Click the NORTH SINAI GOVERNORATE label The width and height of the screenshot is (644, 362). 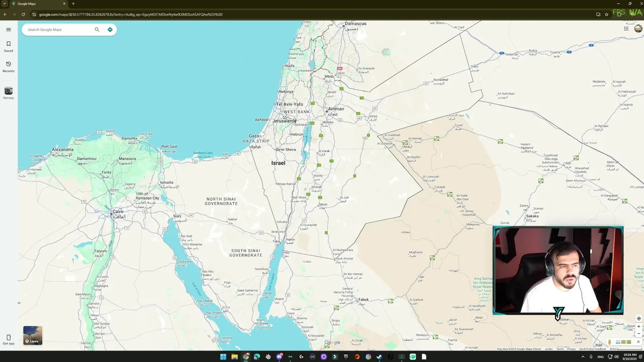[x=221, y=201]
